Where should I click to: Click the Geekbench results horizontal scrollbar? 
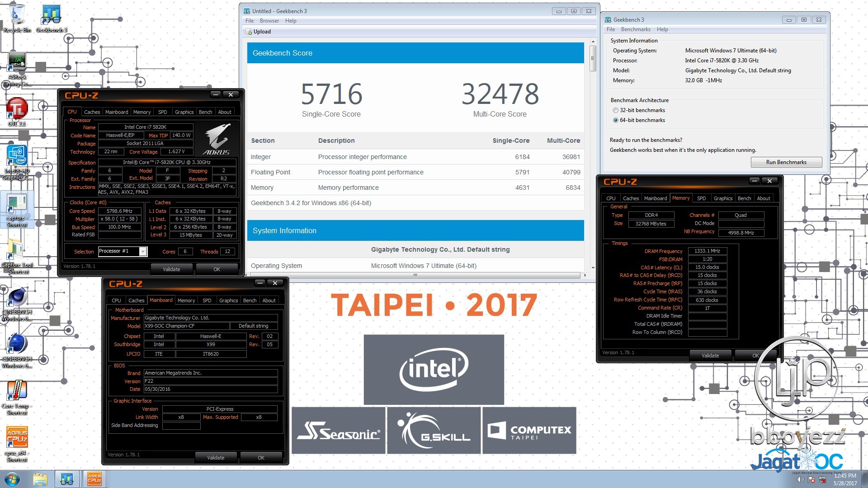click(415, 275)
